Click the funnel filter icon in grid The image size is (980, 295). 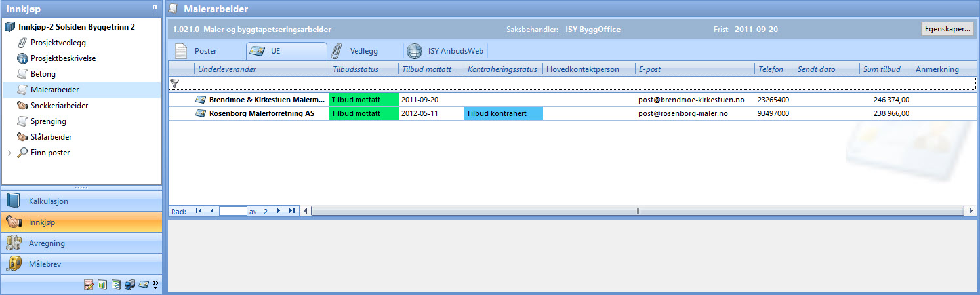174,83
